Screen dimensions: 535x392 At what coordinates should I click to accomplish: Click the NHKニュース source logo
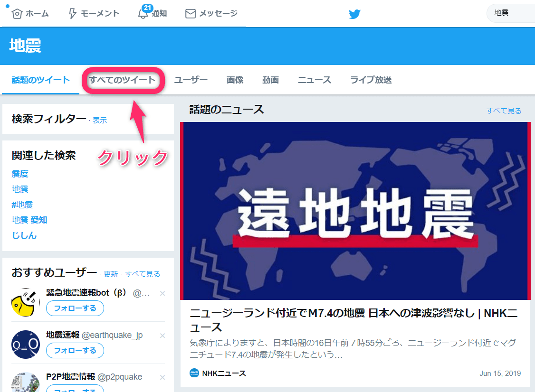pos(194,373)
